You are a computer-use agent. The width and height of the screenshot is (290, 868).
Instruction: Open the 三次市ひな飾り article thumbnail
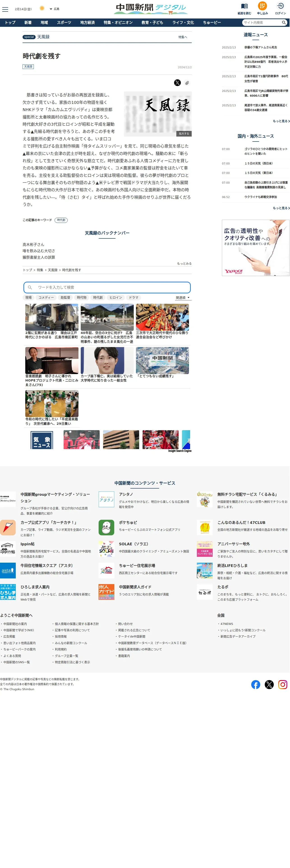[163, 317]
